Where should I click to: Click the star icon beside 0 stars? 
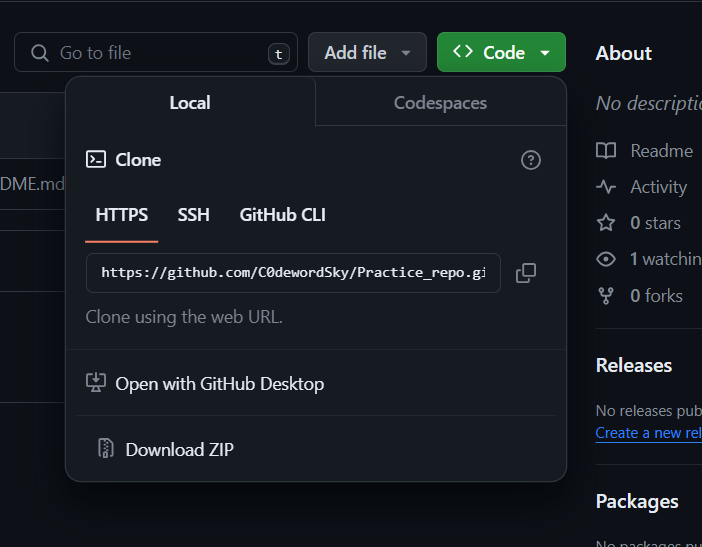(606, 222)
